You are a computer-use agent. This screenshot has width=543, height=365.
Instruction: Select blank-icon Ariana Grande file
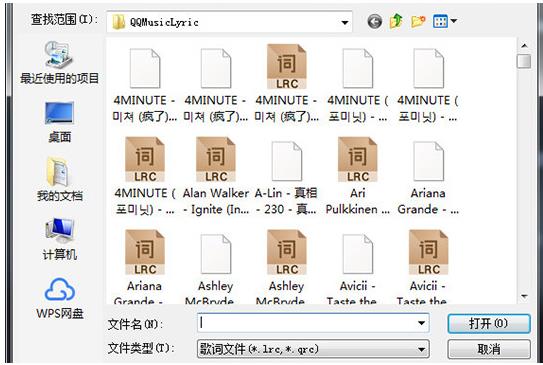click(x=428, y=178)
